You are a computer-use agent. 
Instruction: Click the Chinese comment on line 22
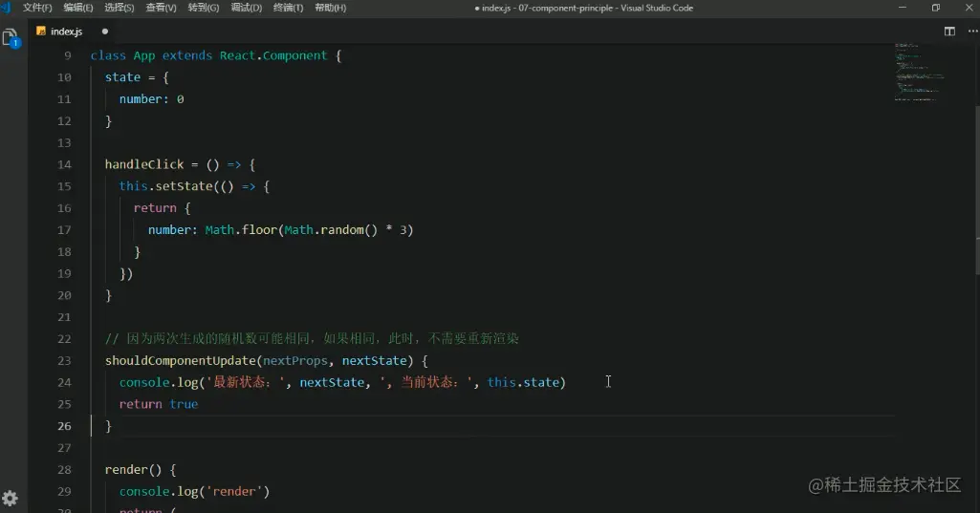click(x=312, y=339)
